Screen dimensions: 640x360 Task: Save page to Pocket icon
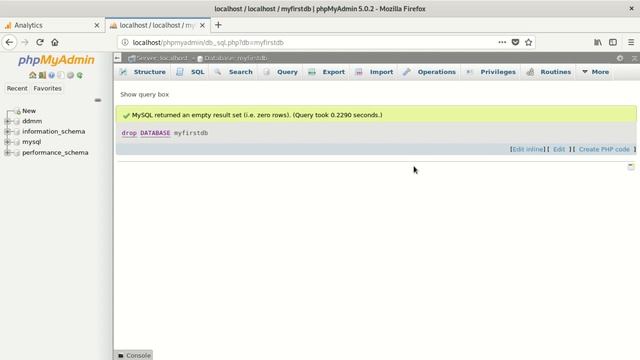pos(516,42)
